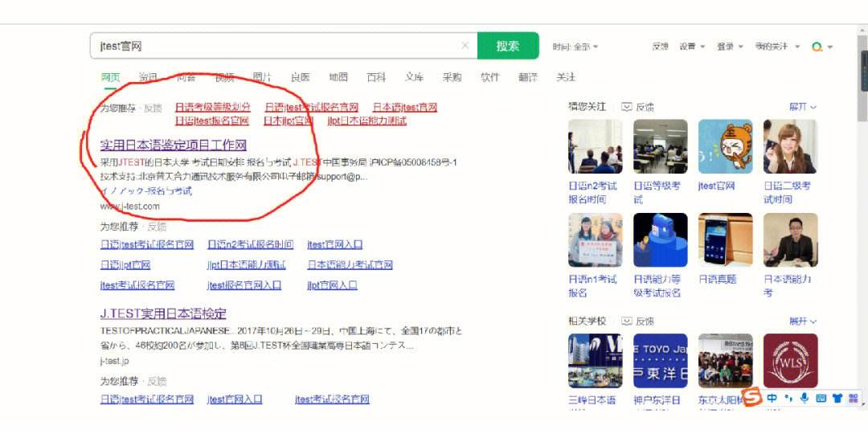Switch to the 资讯 tab
868x434 pixels.
(x=148, y=77)
